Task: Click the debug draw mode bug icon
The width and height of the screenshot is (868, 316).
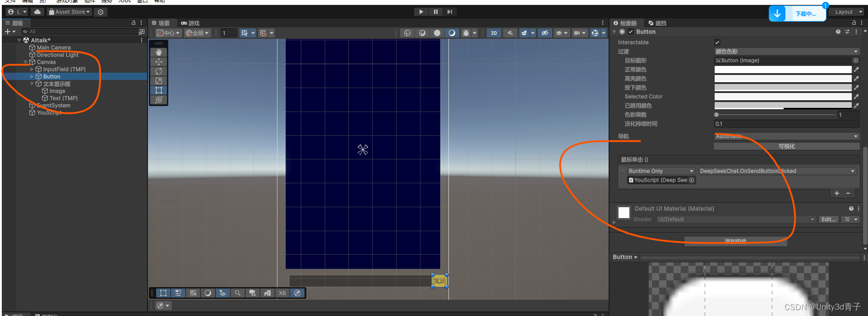Action: click(x=466, y=33)
